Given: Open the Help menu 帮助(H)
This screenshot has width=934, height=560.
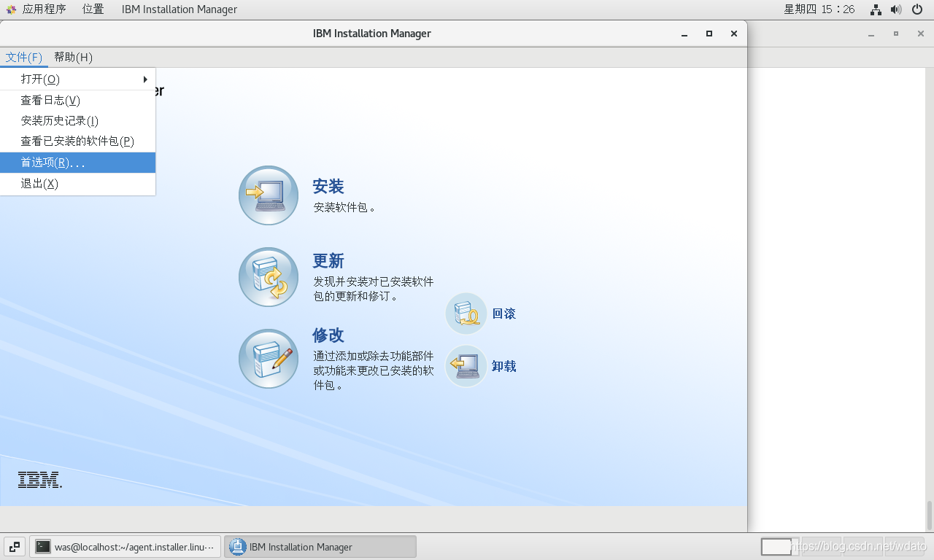Looking at the screenshot, I should pos(73,58).
